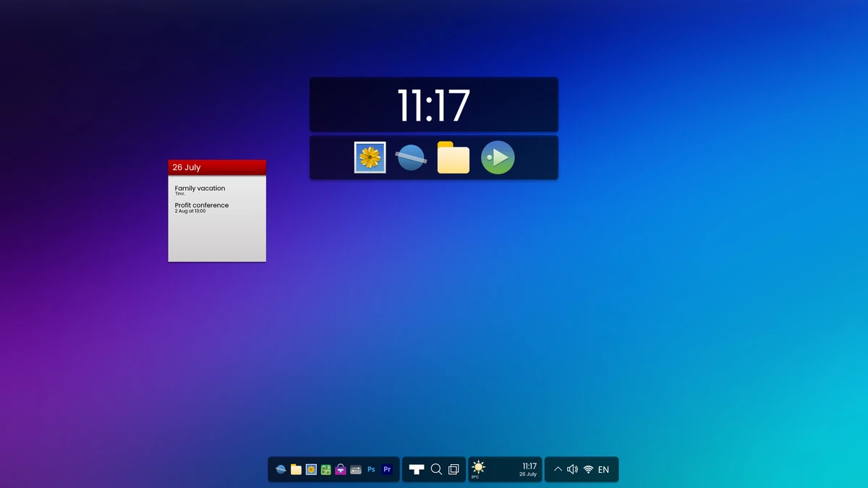This screenshot has width=868, height=488.
Task: Open Photoshop from the taskbar
Action: [371, 469]
